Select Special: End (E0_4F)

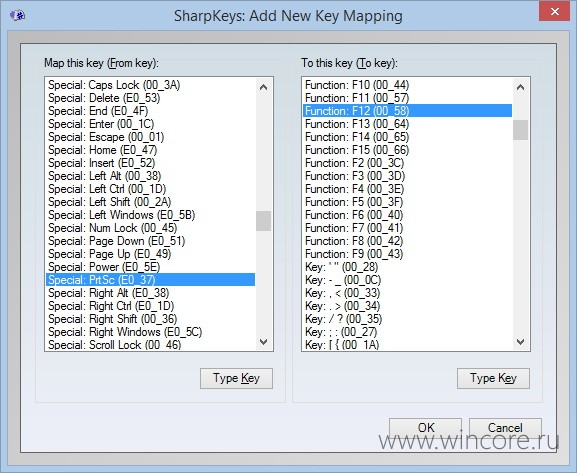click(x=150, y=111)
